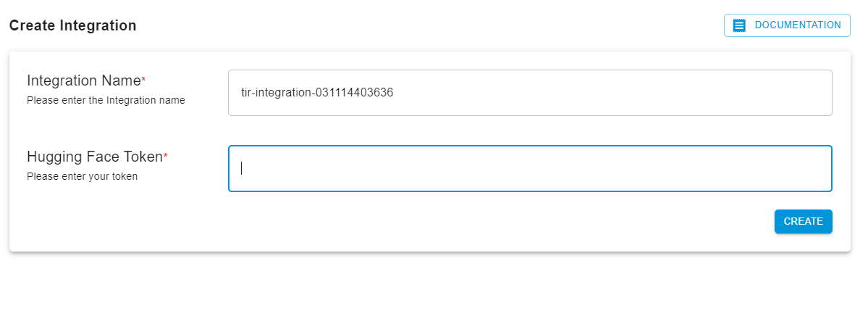The width and height of the screenshot is (868, 311).
Task: Click the red asterisk after Hugging Face Token
Action: point(166,156)
